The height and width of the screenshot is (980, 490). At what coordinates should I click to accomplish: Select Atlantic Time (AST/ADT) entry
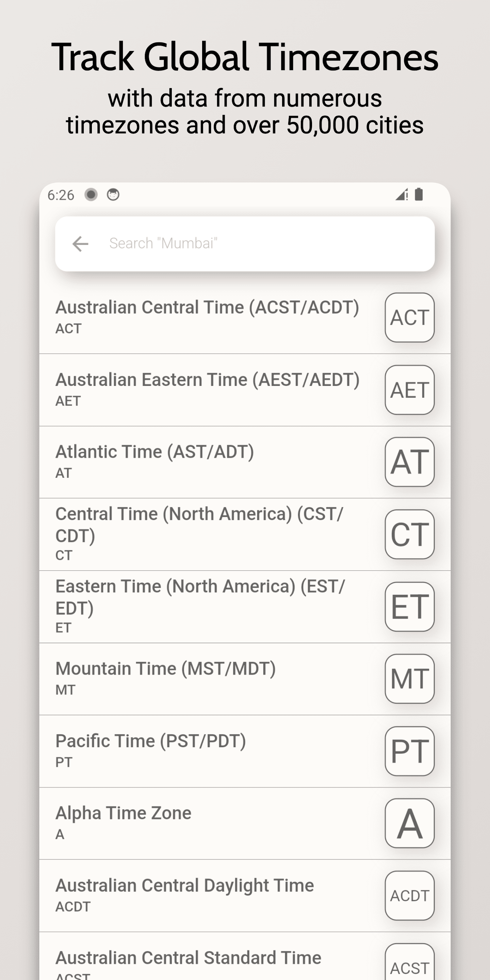pos(155,461)
